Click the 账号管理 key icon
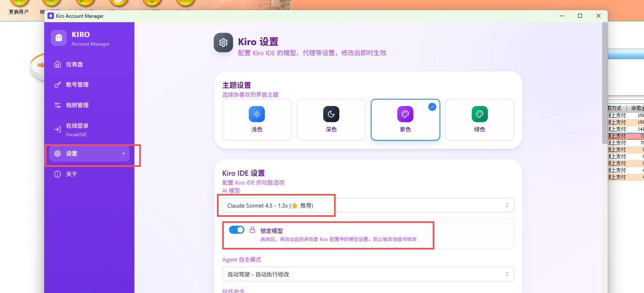644x293 pixels. [58, 85]
